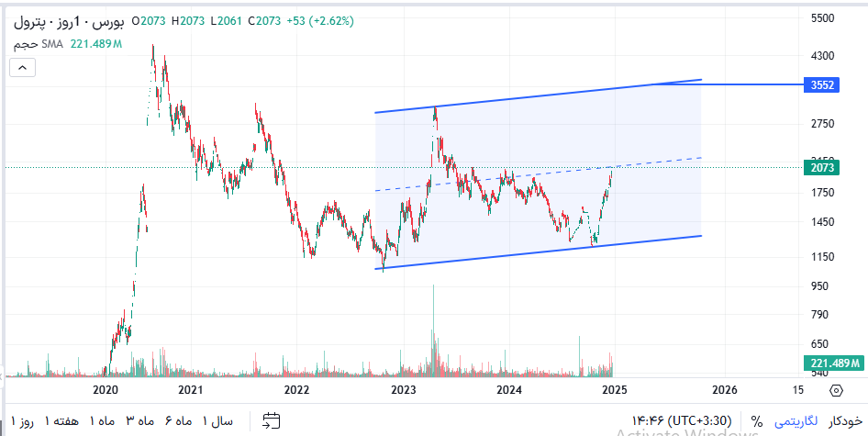The width and height of the screenshot is (868, 436).
Task: Toggle the خودکار auto scale
Action: (x=845, y=421)
